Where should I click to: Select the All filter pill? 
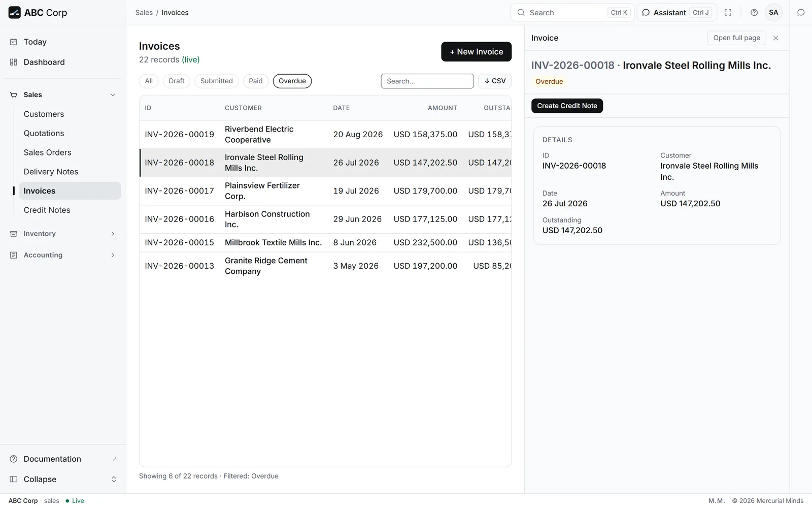(x=149, y=81)
